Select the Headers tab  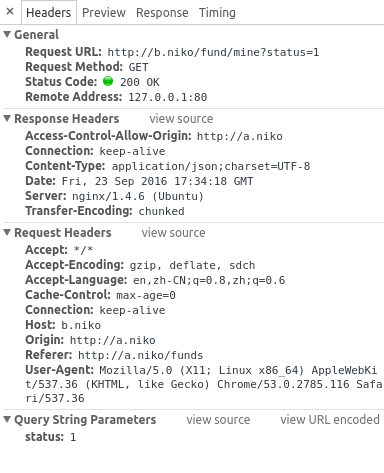click(x=49, y=13)
